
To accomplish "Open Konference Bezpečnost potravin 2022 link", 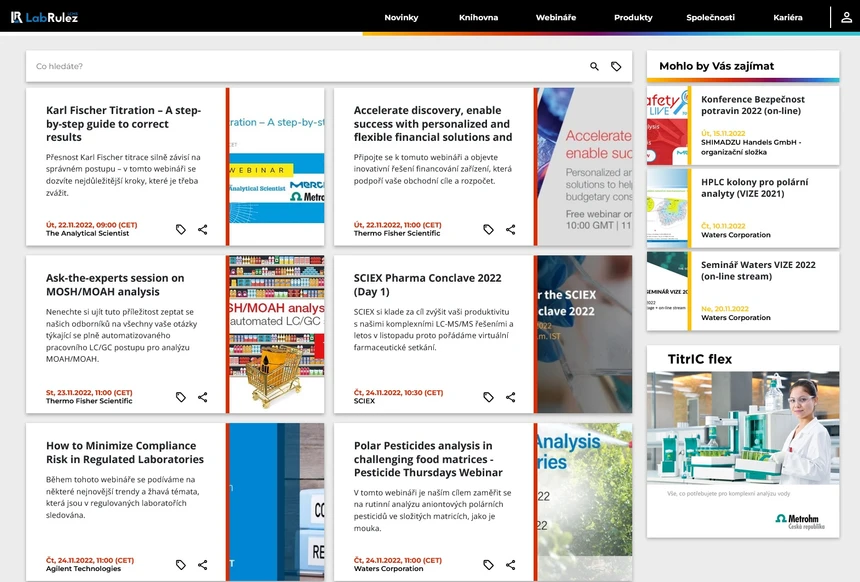I will click(x=752, y=105).
